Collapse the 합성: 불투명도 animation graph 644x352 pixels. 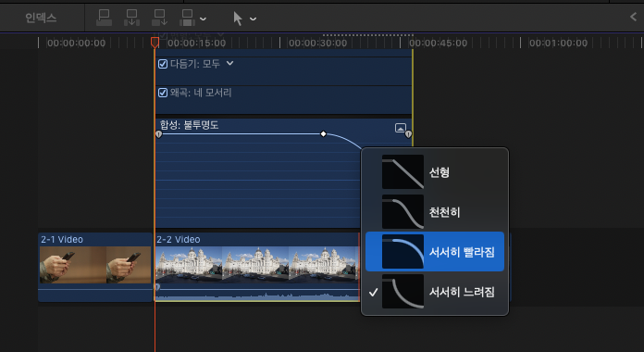tap(401, 128)
